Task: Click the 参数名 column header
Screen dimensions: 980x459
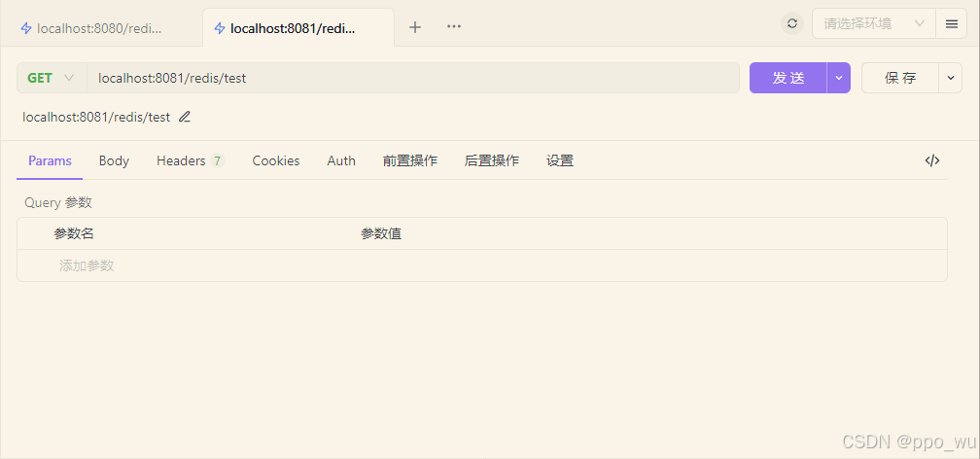Action: [x=74, y=234]
